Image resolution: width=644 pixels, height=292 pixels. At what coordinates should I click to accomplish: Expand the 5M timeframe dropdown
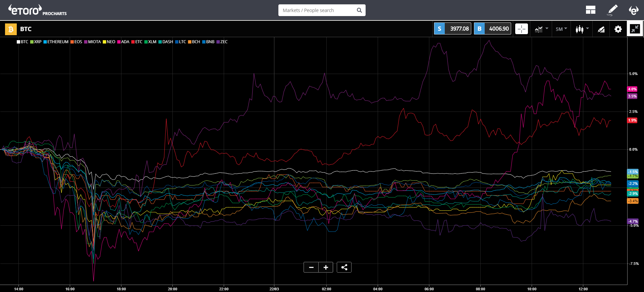561,29
